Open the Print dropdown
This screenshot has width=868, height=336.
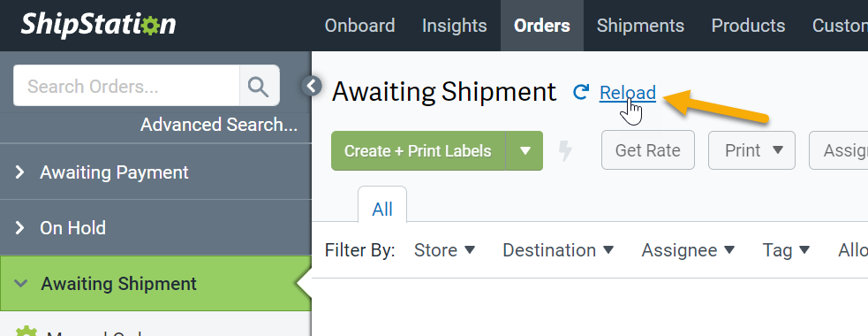coord(751,150)
